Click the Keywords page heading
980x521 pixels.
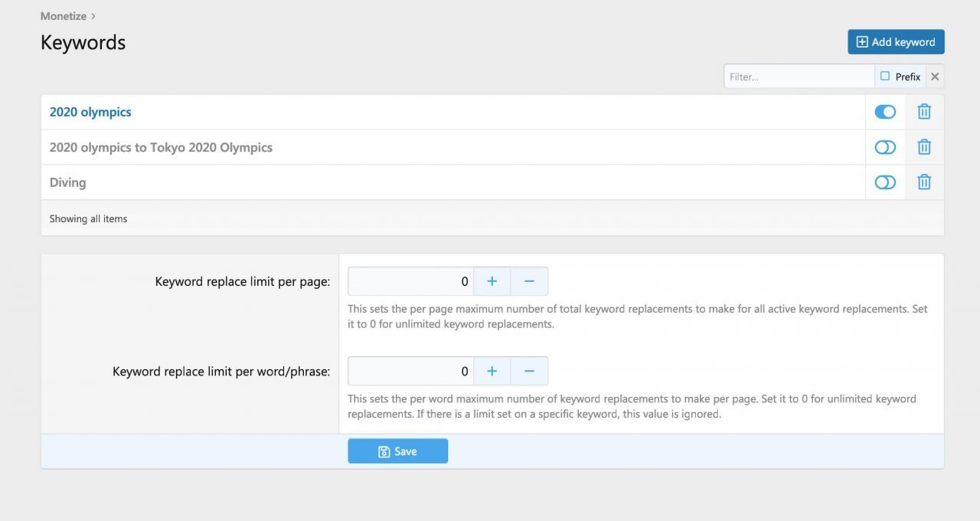tap(83, 42)
